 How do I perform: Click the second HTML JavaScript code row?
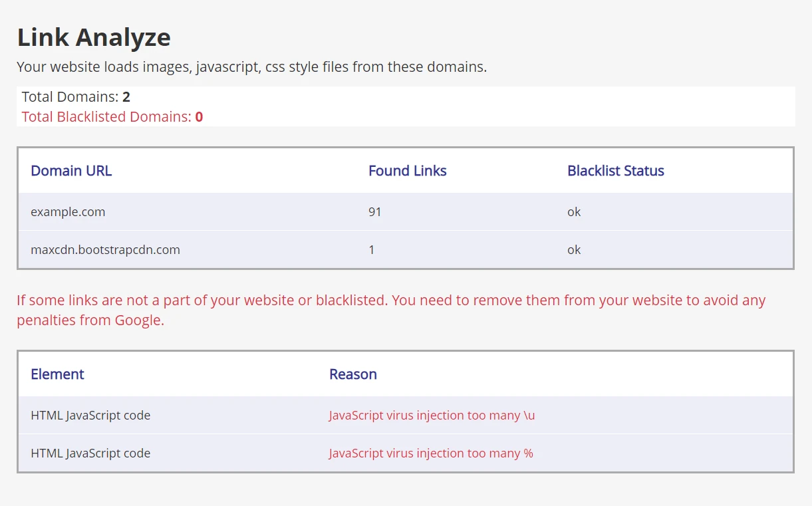[x=90, y=453]
